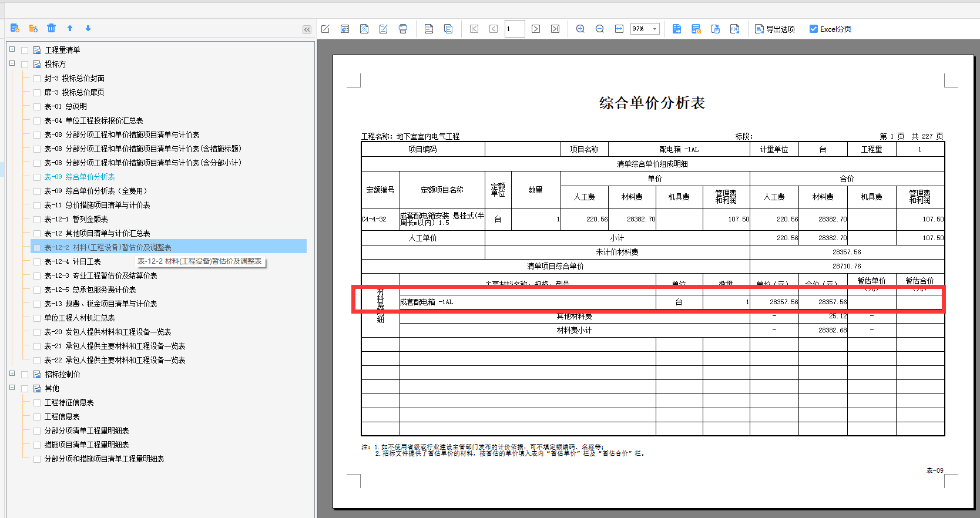Click the page number input field

tap(515, 29)
